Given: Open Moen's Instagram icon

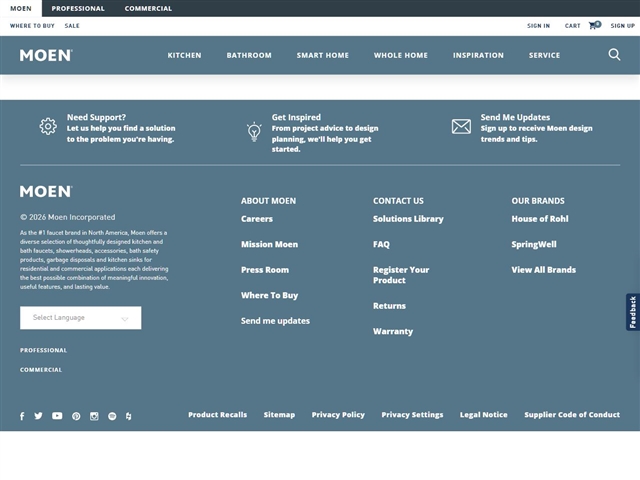Looking at the screenshot, I should tap(94, 416).
